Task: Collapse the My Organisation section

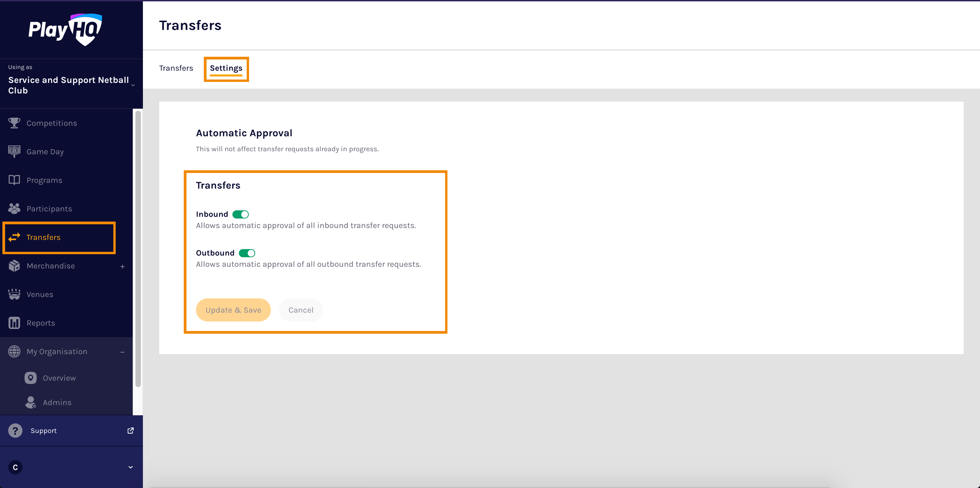Action: (x=122, y=352)
